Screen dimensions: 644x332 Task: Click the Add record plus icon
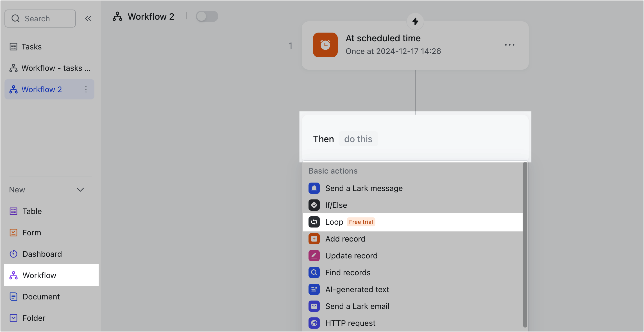[x=314, y=238]
